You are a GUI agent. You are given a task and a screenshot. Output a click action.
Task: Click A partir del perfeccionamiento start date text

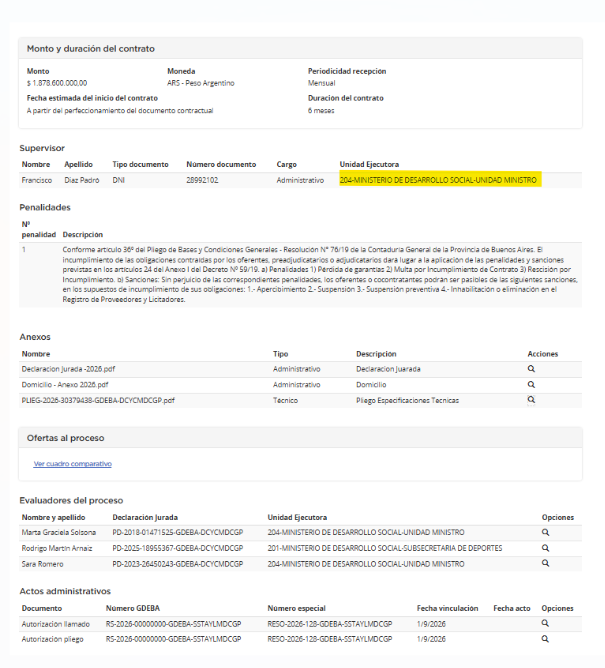tap(120, 111)
